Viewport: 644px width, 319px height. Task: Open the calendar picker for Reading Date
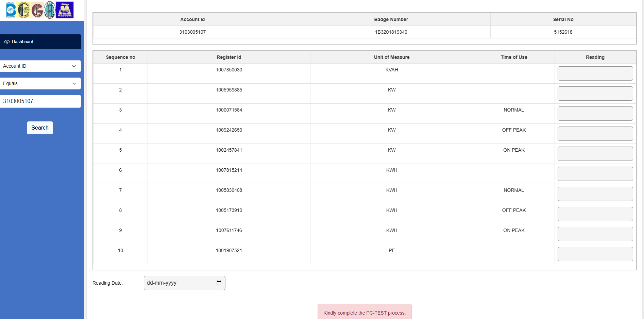click(219, 283)
